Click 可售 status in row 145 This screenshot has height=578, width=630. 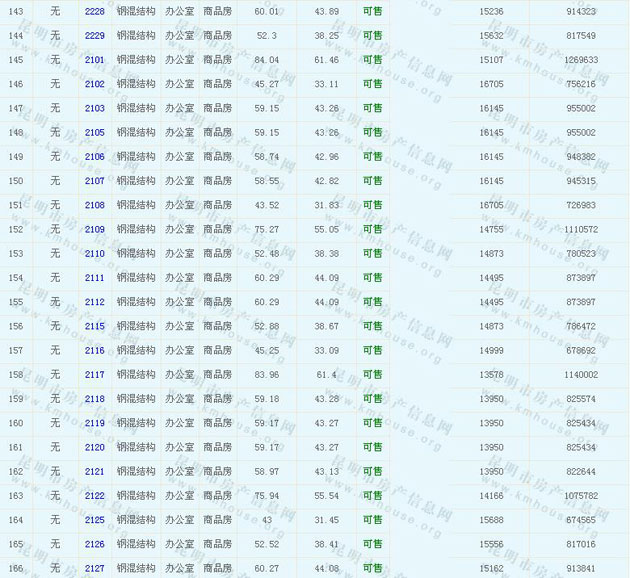pos(372,60)
